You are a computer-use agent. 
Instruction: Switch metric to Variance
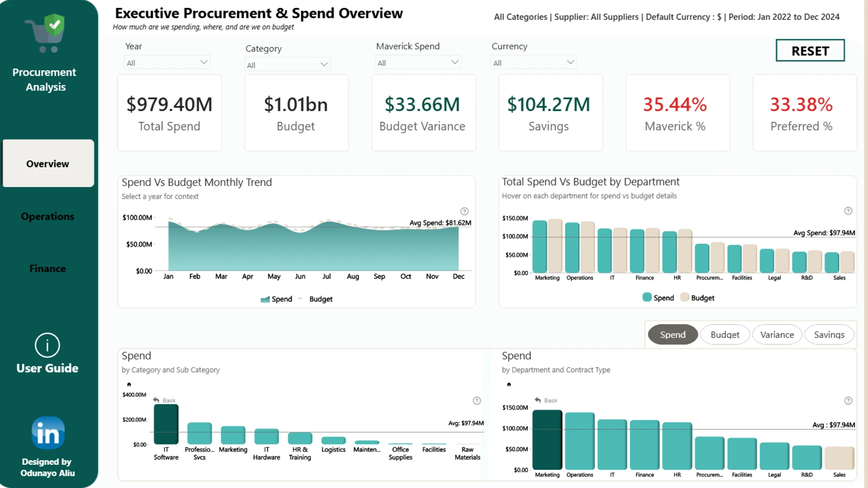777,335
